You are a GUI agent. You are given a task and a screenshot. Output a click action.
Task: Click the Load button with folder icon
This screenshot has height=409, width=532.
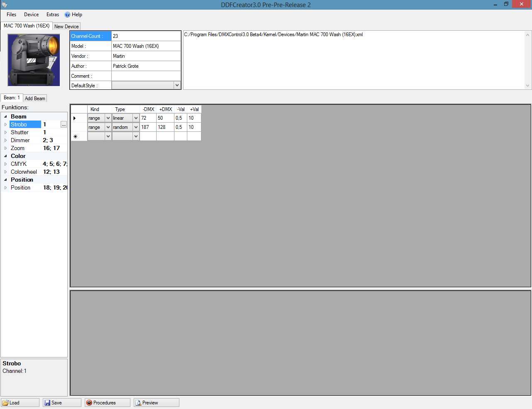(x=20, y=403)
